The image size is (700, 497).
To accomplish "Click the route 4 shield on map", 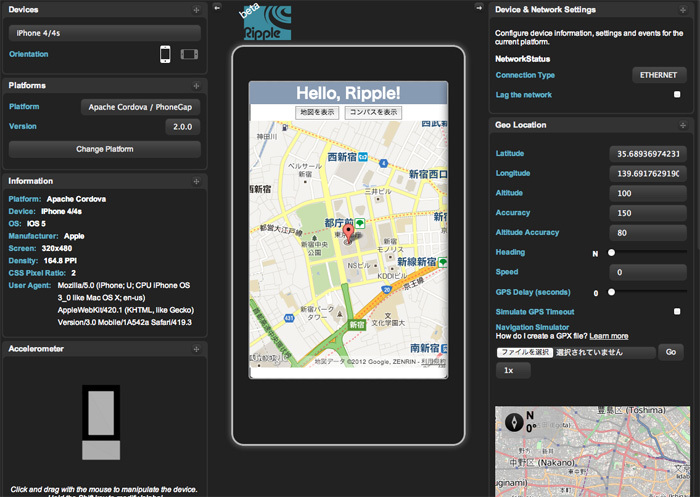I will [383, 163].
